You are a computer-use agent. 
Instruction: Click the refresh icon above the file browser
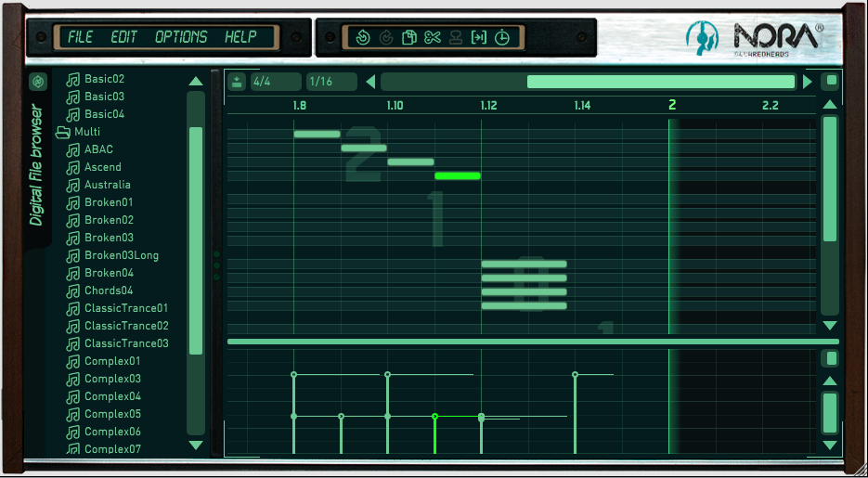pos(38,82)
